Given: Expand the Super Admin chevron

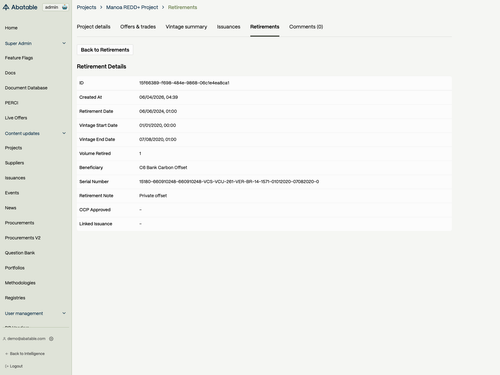Looking at the screenshot, I should pyautogui.click(x=64, y=43).
